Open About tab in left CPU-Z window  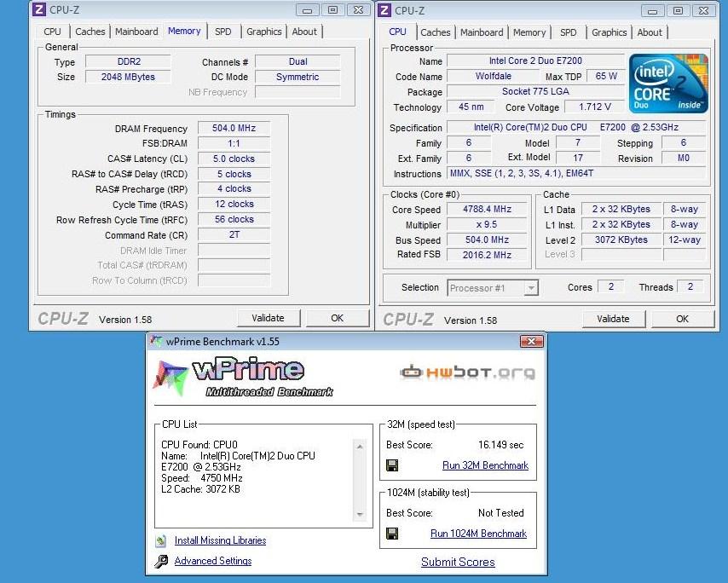[x=304, y=32]
